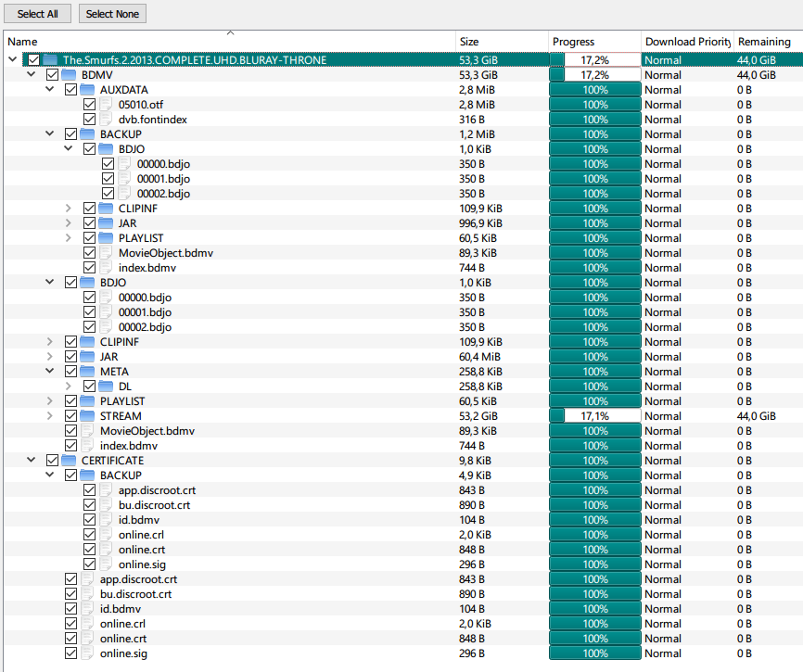The height and width of the screenshot is (672, 803).
Task: Toggle the AUXDATA checkbox
Action: pos(70,90)
